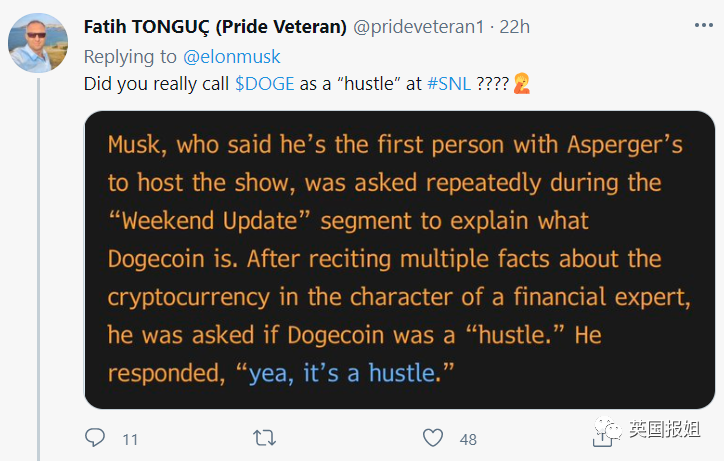The width and height of the screenshot is (724, 461).
Task: Click the highlighted "yea, it's a hustle" text
Action: [343, 373]
